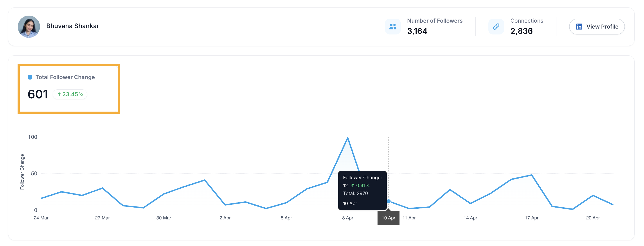Click the Number of Followers label
This screenshot has width=644, height=246.
435,21
